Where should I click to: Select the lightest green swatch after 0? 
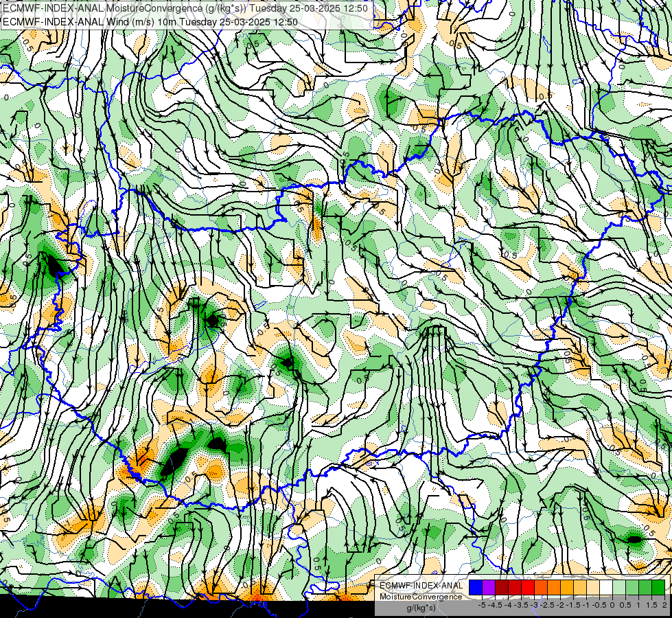(x=619, y=587)
